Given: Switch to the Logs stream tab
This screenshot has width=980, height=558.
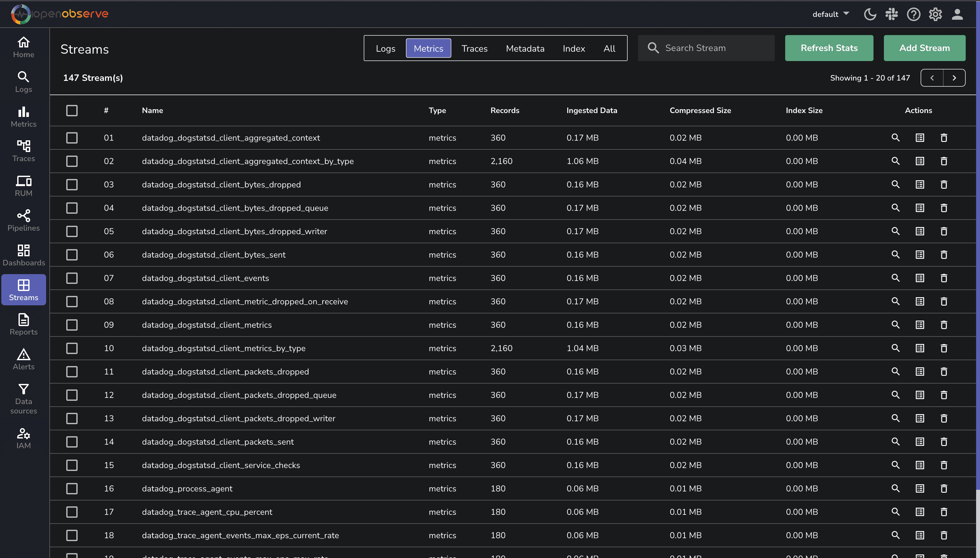Looking at the screenshot, I should pyautogui.click(x=385, y=48).
